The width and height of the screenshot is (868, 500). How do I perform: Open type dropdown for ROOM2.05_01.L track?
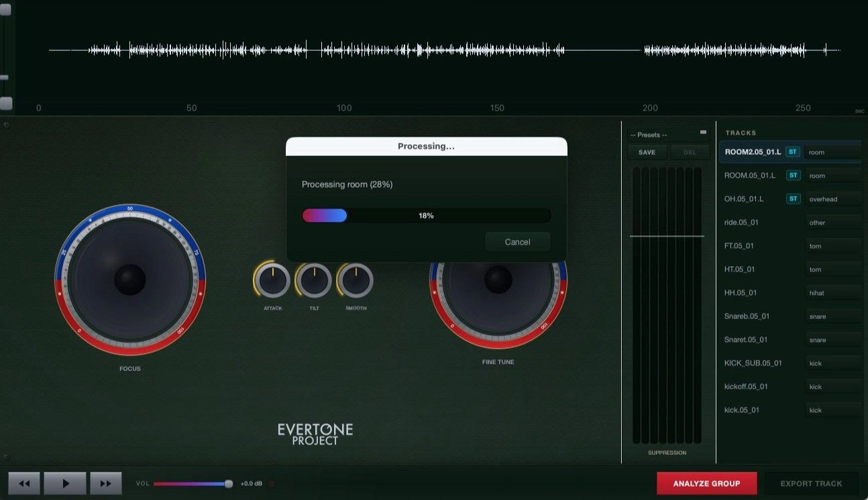(x=833, y=152)
